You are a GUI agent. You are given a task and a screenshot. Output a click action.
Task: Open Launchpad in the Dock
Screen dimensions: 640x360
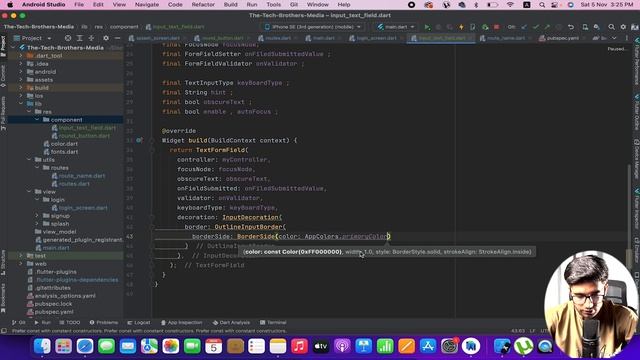(x=63, y=346)
